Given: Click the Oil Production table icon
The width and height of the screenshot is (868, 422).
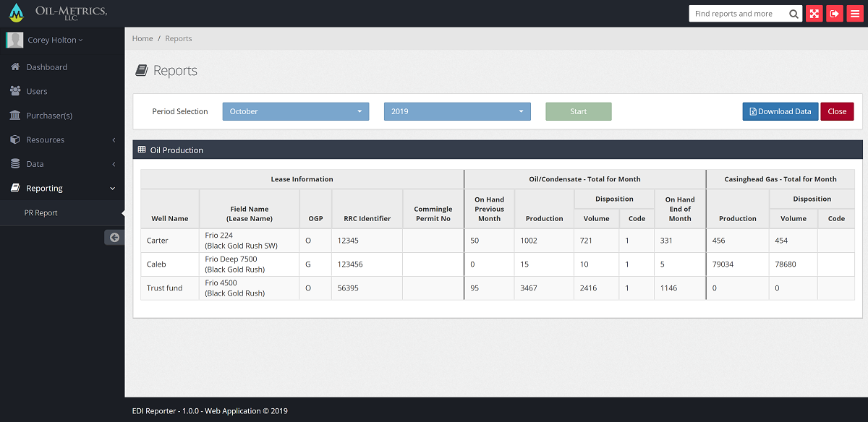Looking at the screenshot, I should pos(142,150).
